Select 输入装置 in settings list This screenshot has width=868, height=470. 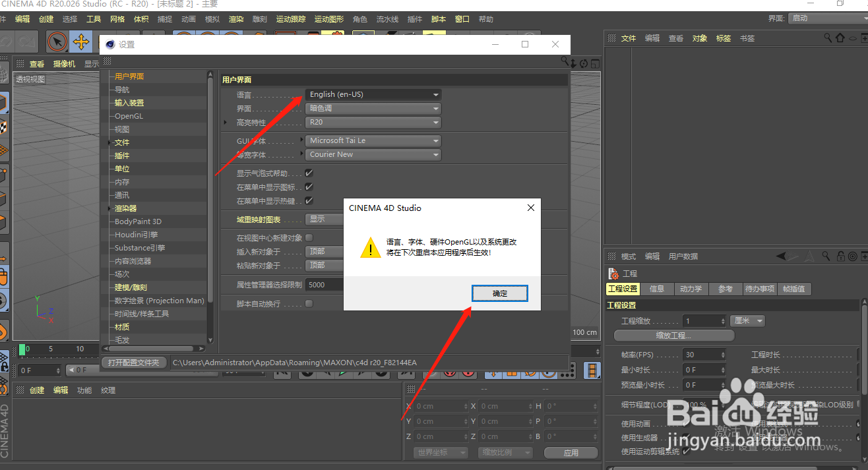click(129, 103)
